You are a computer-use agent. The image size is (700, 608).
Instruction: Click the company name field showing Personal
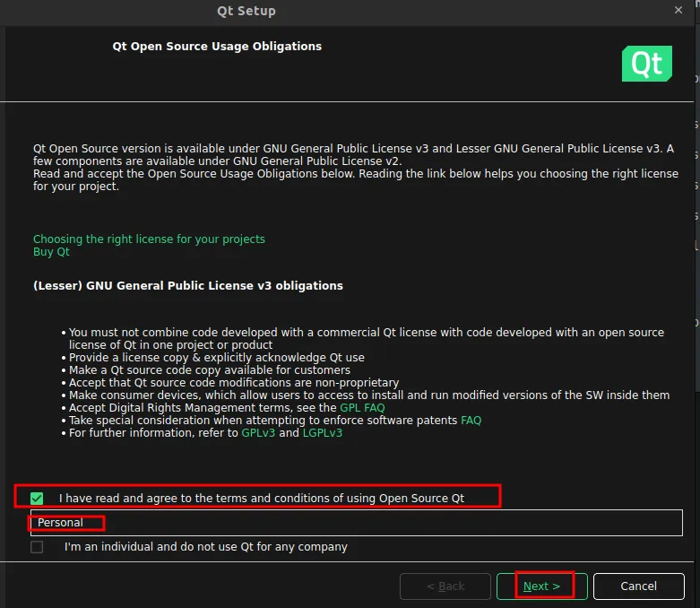click(x=356, y=523)
